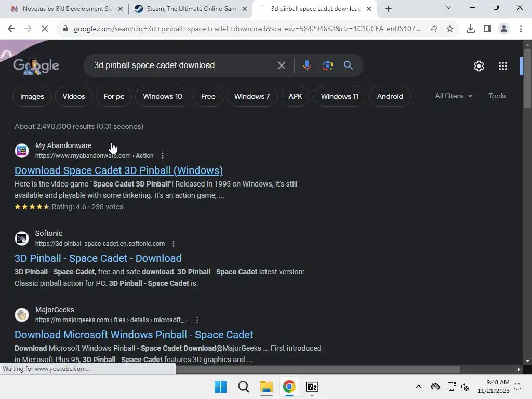
Task: Open the My Abandonware site name
Action: point(63,145)
